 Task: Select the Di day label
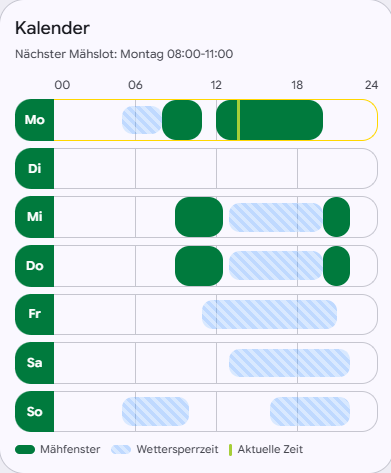pyautogui.click(x=35, y=168)
